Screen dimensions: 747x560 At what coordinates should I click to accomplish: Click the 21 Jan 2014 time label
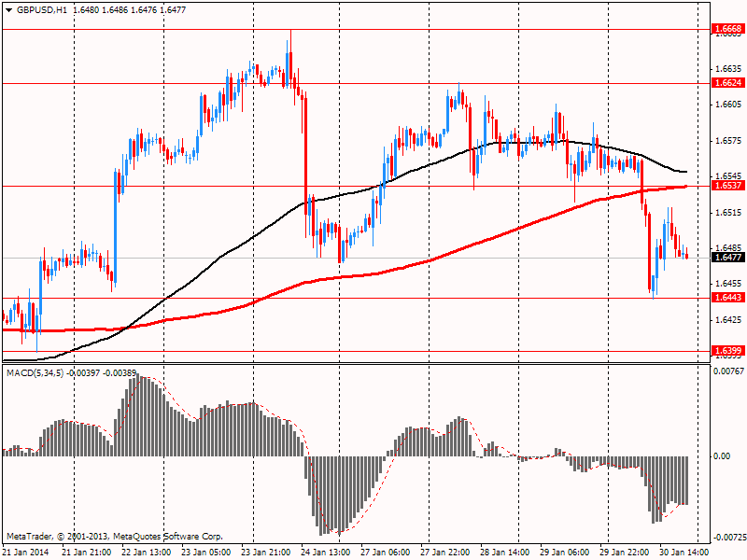[26, 553]
